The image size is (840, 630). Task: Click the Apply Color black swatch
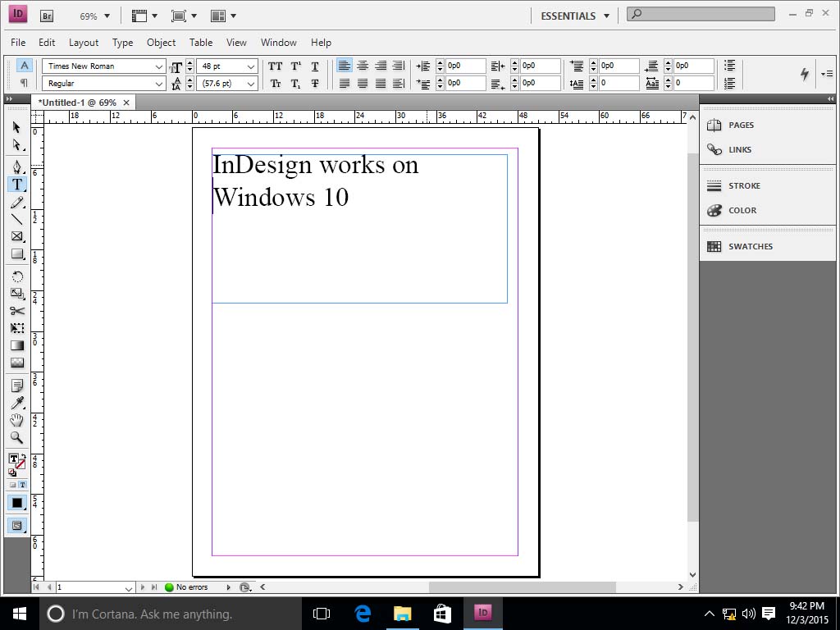(x=16, y=503)
